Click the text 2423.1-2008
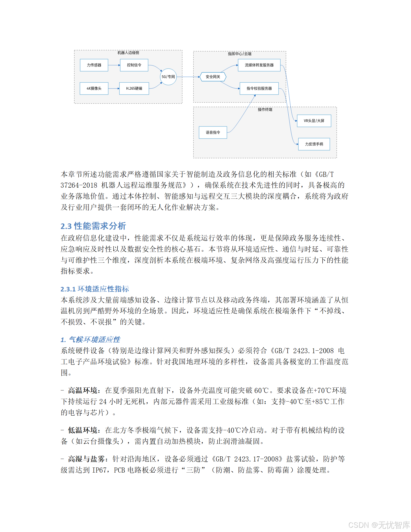The height and width of the screenshot is (532, 411). tap(313, 351)
